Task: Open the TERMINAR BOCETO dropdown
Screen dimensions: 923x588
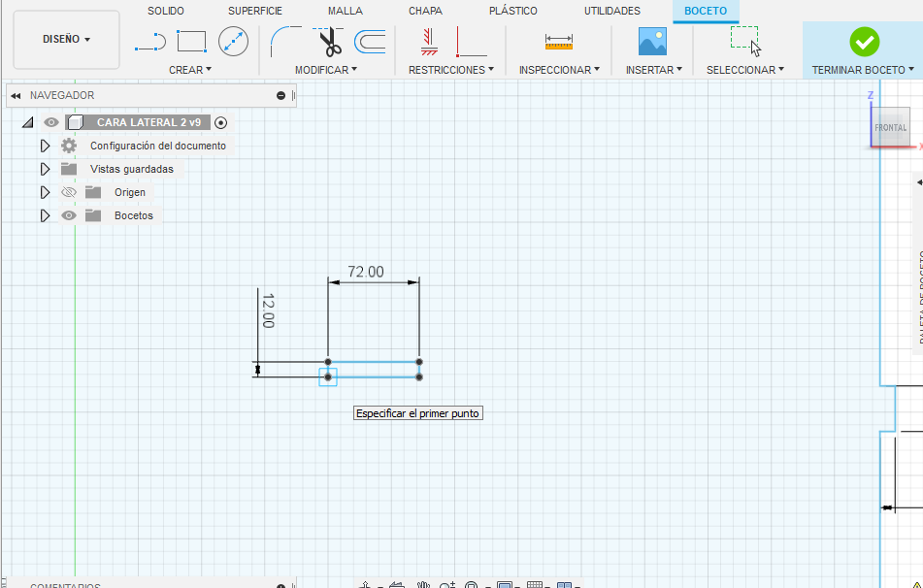Action: point(863,70)
